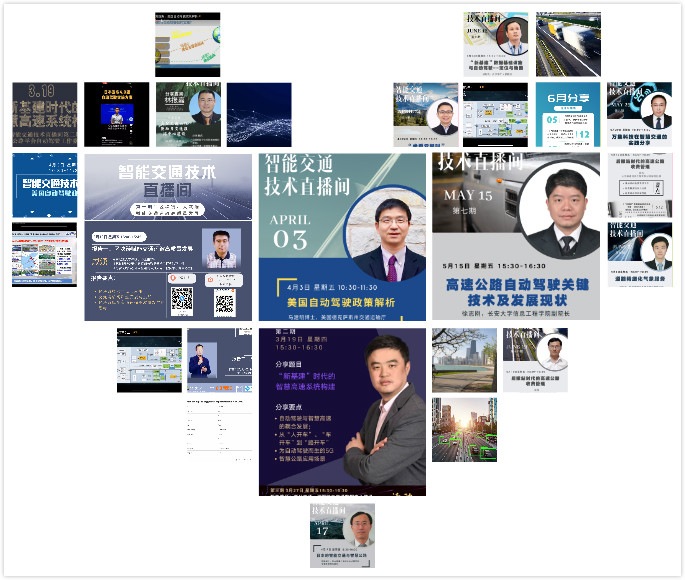The image size is (685, 580).
Task: Select the dark blue particle wave image
Action: pyautogui.click(x=259, y=115)
